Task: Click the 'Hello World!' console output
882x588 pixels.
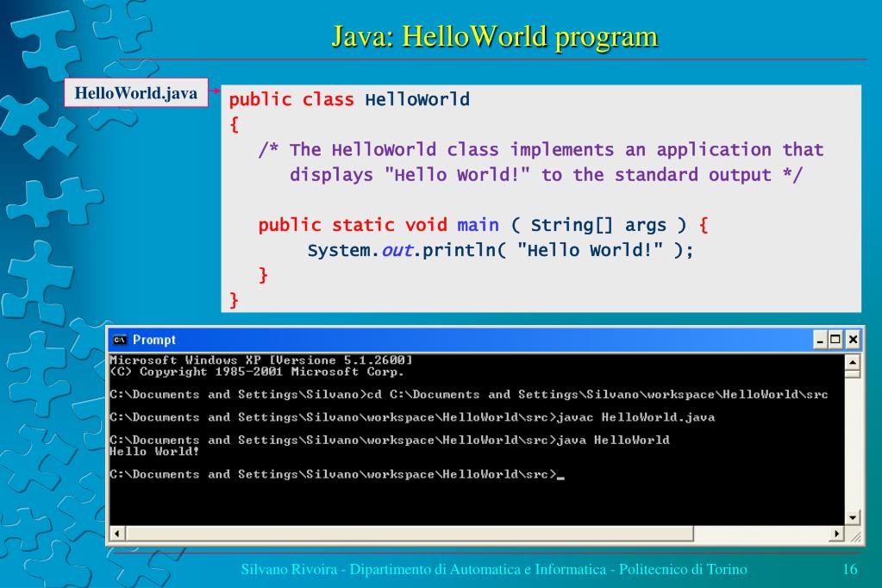Action: [x=154, y=451]
